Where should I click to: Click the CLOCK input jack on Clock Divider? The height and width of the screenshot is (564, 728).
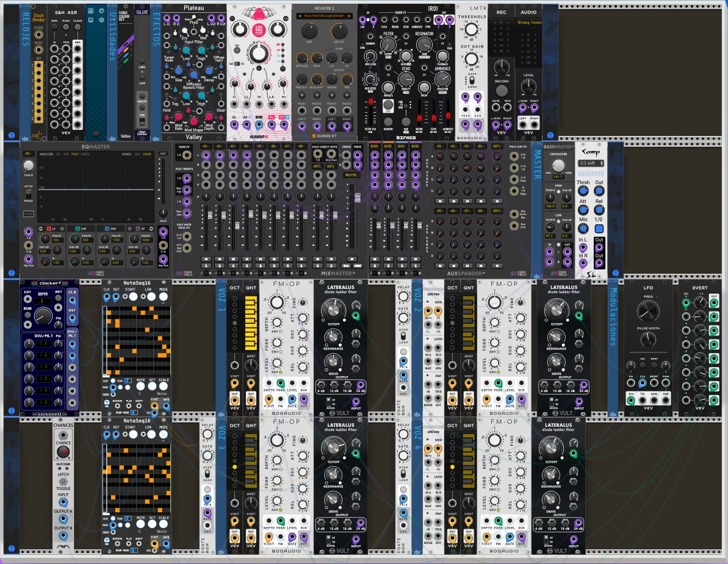(38, 35)
